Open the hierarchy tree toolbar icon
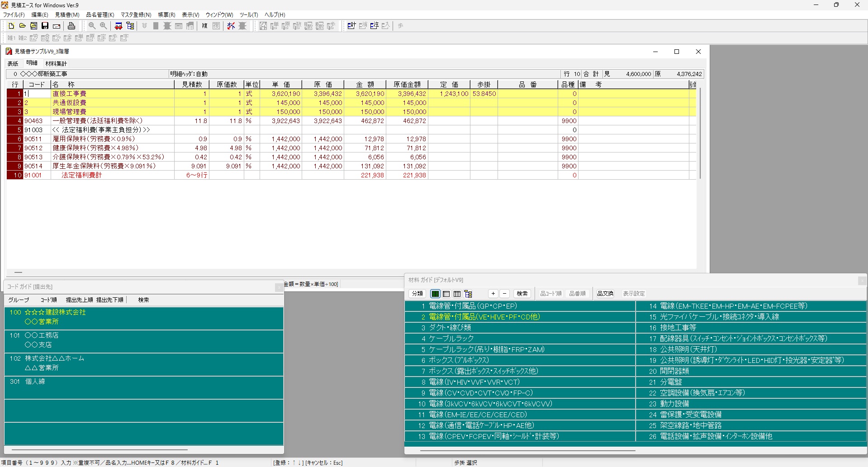Image resolution: width=868 pixels, height=467 pixels. tap(130, 26)
